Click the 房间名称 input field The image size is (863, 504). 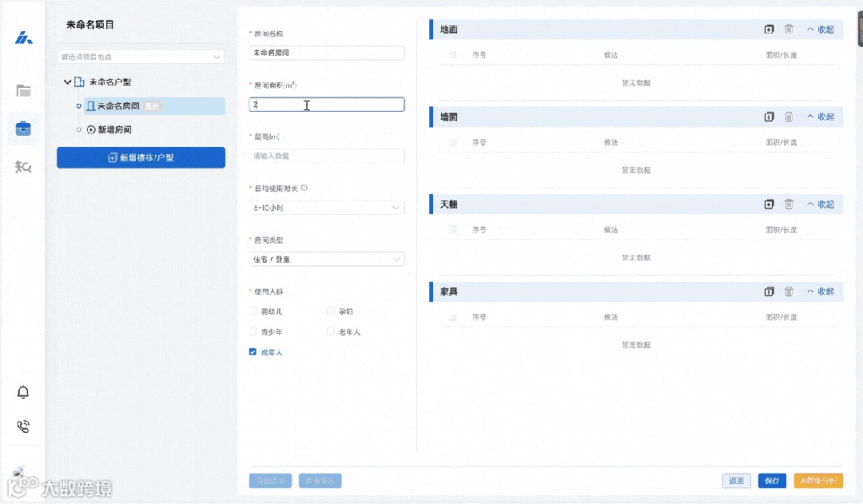click(326, 53)
